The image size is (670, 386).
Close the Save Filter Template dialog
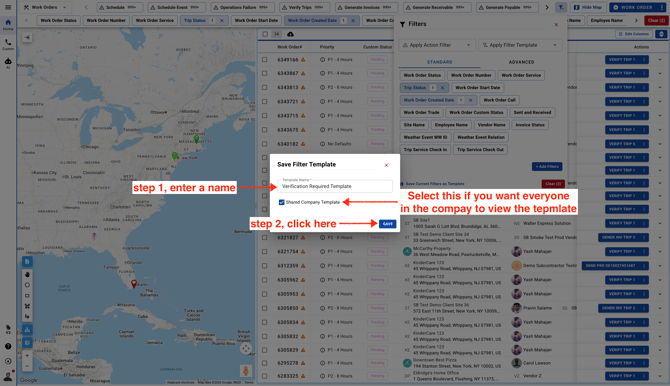(x=386, y=165)
